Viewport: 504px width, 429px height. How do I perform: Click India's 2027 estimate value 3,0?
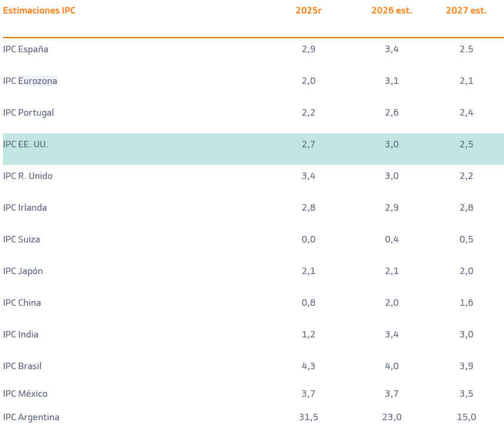tap(466, 335)
